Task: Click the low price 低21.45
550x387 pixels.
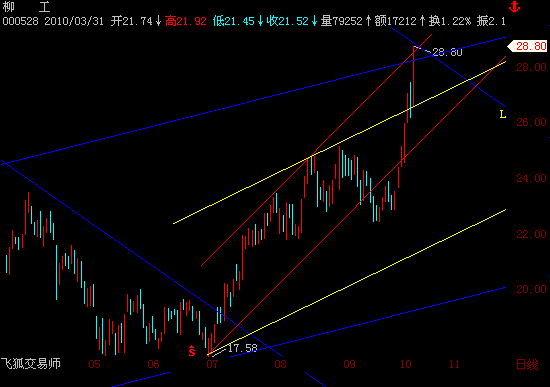Action: [234, 21]
